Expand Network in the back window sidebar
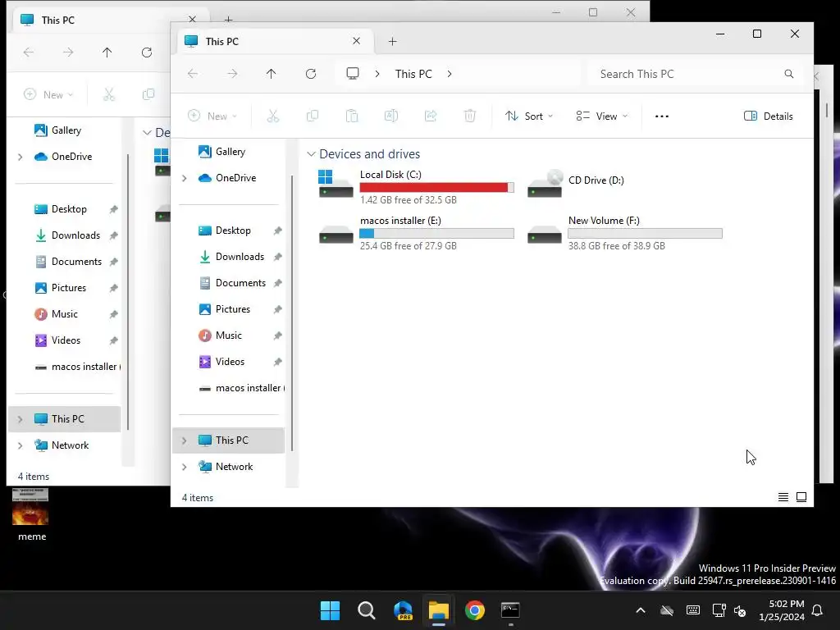The width and height of the screenshot is (840, 630). point(21,445)
